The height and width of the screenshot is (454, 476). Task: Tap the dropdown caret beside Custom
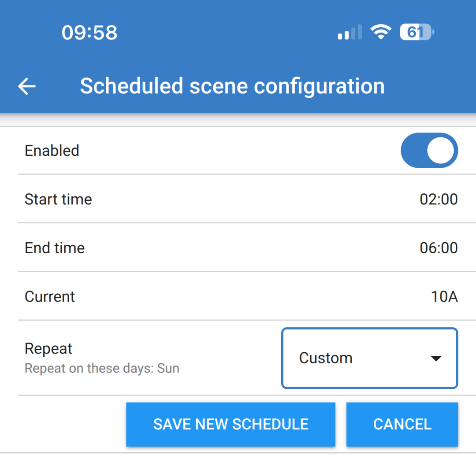(x=435, y=358)
